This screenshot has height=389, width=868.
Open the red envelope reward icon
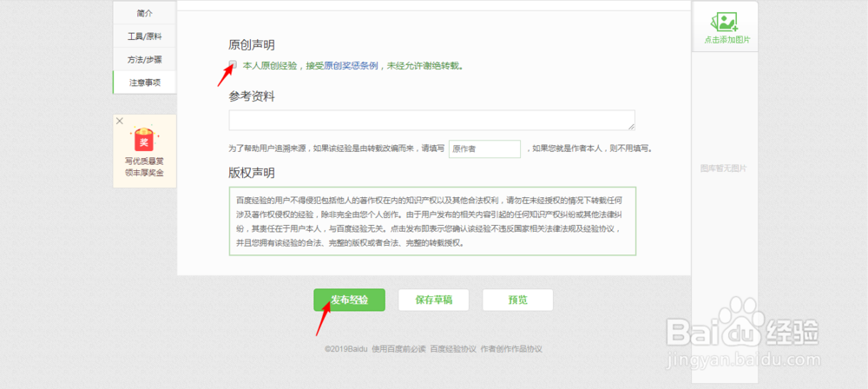click(144, 140)
